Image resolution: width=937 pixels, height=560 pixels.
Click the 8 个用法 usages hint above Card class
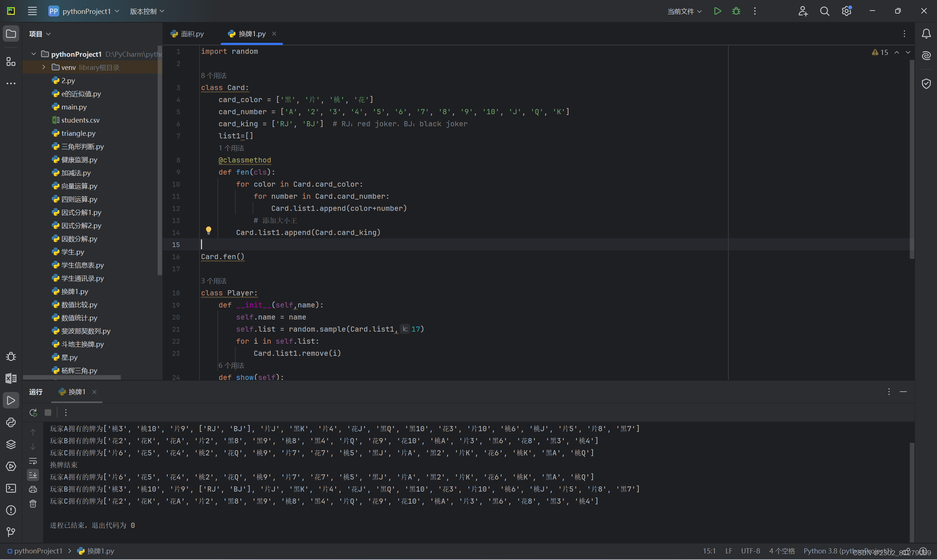pos(214,75)
